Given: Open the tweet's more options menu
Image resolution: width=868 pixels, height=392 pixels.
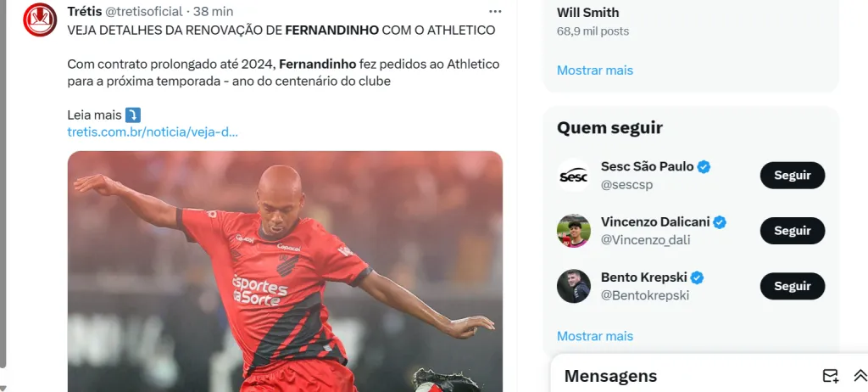Looking at the screenshot, I should tap(495, 12).
